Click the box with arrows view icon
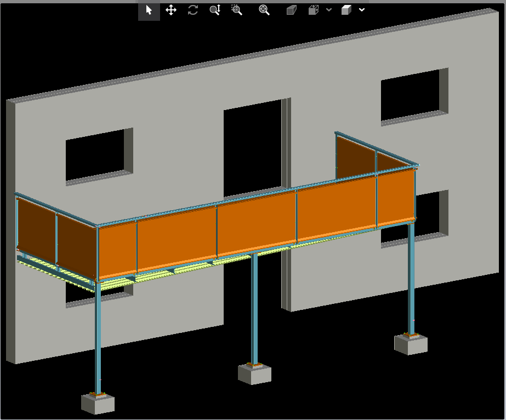506x420 pixels. [x=314, y=10]
